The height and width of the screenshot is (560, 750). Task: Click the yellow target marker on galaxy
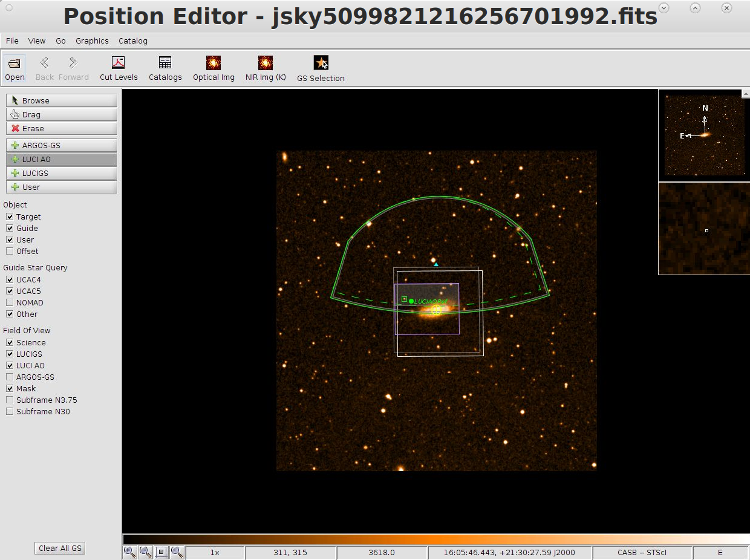pos(436,310)
